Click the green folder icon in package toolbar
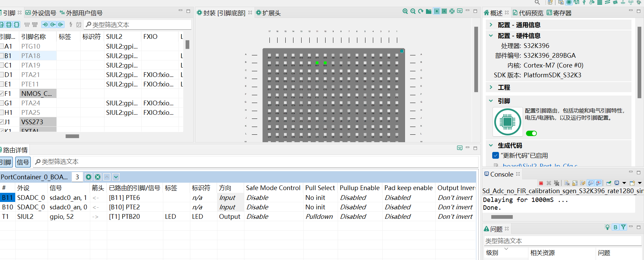Screen dimensions: 644x260 pyautogui.click(x=428, y=11)
